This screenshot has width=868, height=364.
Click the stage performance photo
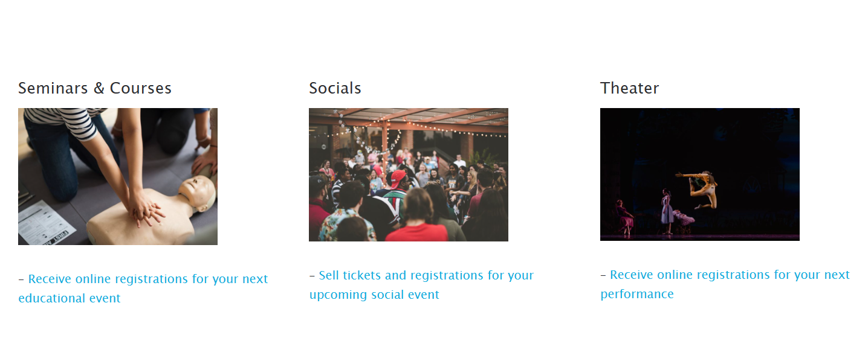(x=699, y=174)
